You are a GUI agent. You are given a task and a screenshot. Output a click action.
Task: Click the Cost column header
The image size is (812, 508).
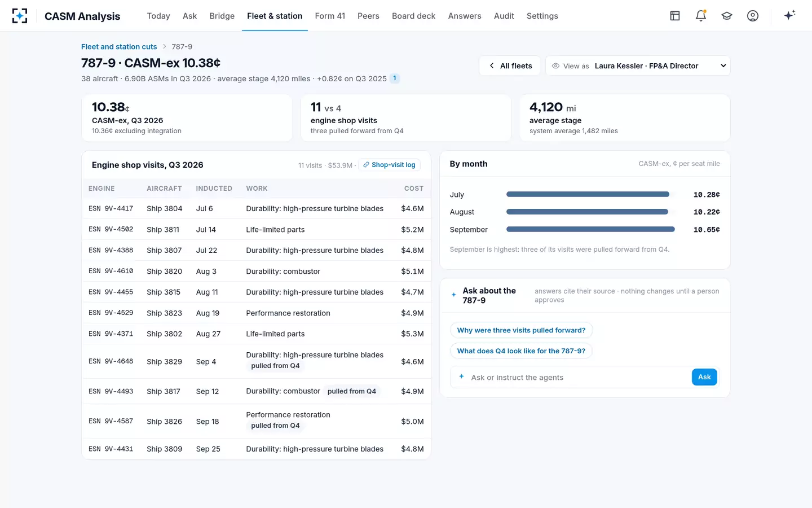click(x=414, y=189)
